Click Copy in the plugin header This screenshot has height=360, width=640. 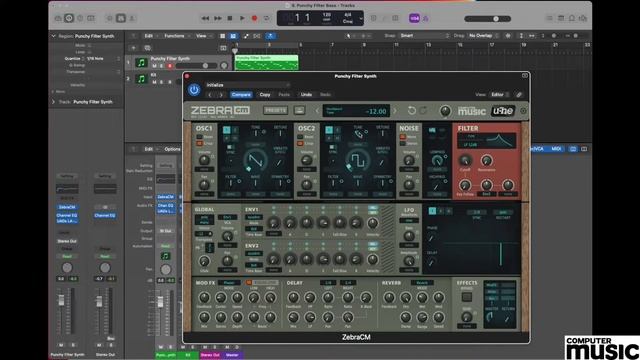[x=265, y=95]
